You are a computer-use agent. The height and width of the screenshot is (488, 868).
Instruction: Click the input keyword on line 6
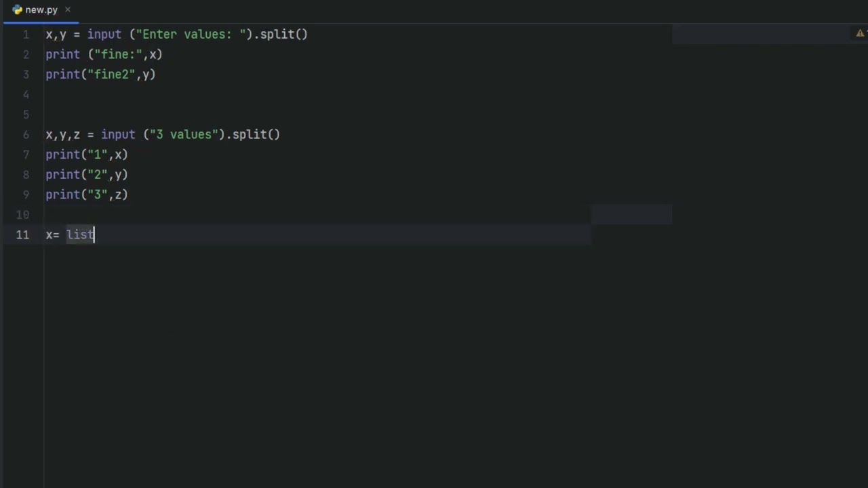118,135
